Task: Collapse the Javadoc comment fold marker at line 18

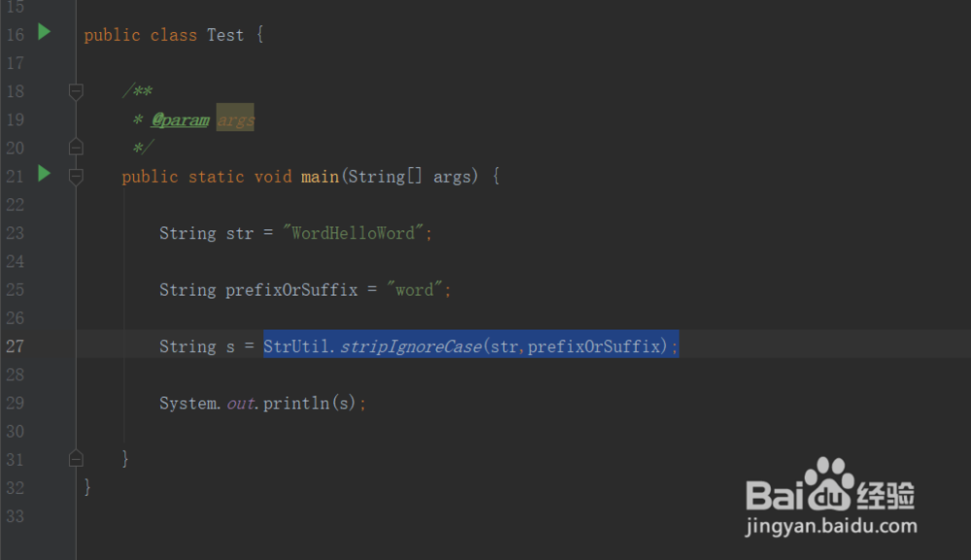Action: coord(76,91)
